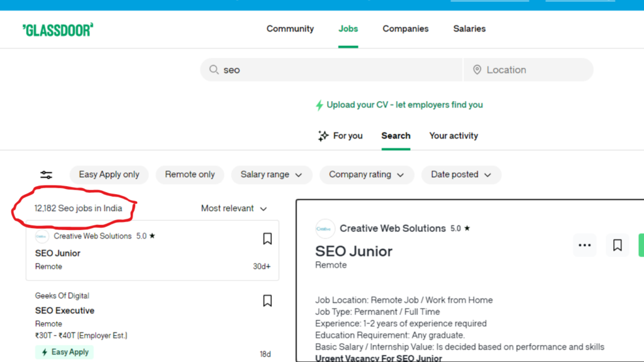Click the location pin icon
The width and height of the screenshot is (644, 362).
[477, 69]
